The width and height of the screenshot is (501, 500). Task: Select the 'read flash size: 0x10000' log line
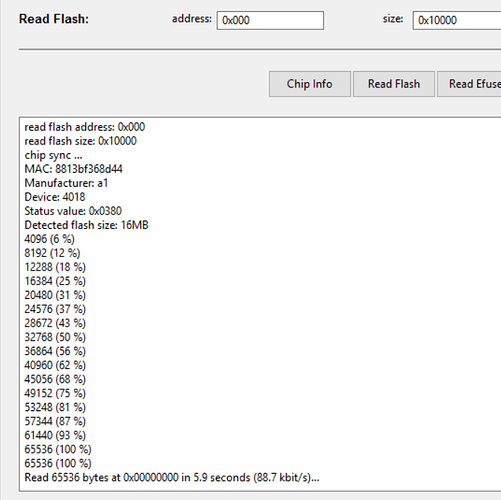(80, 141)
